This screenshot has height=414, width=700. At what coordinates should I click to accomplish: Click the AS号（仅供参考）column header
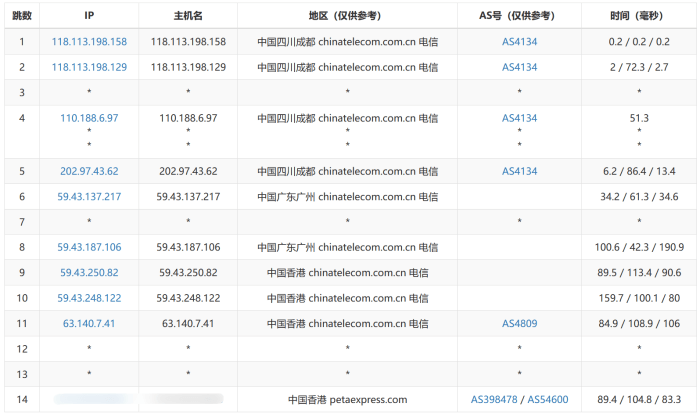click(519, 16)
